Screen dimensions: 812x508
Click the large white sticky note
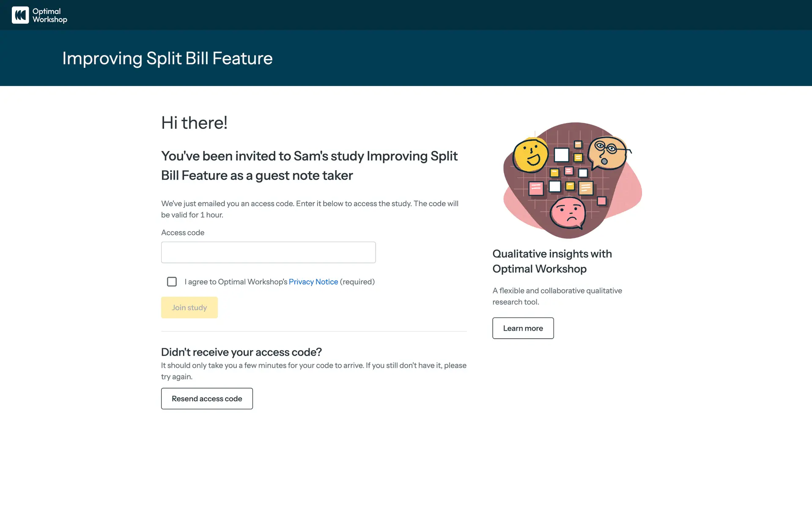[561, 155]
